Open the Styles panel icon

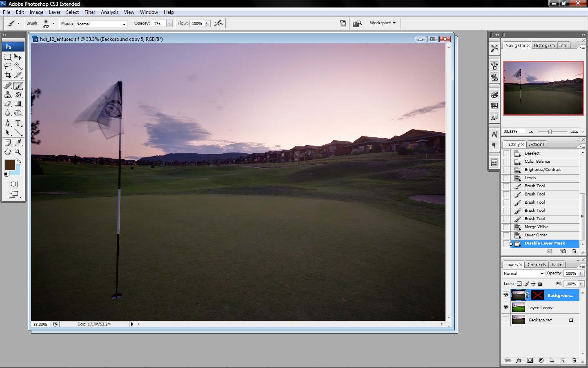(x=494, y=117)
